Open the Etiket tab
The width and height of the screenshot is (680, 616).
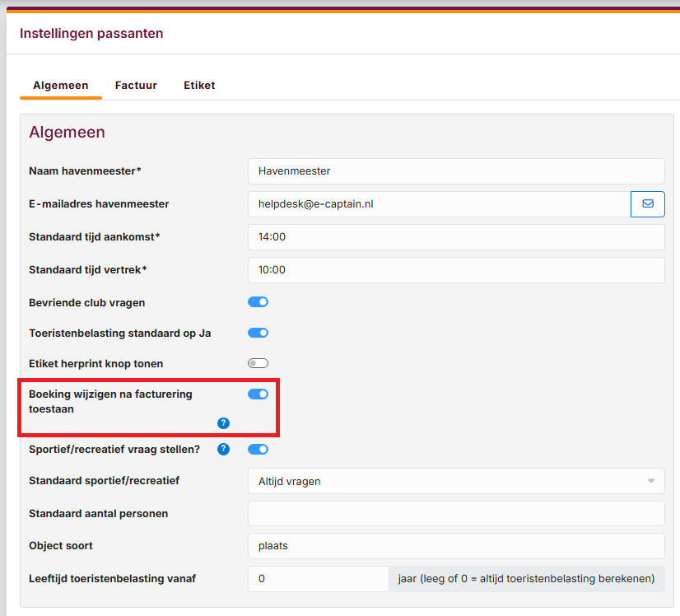pos(199,86)
